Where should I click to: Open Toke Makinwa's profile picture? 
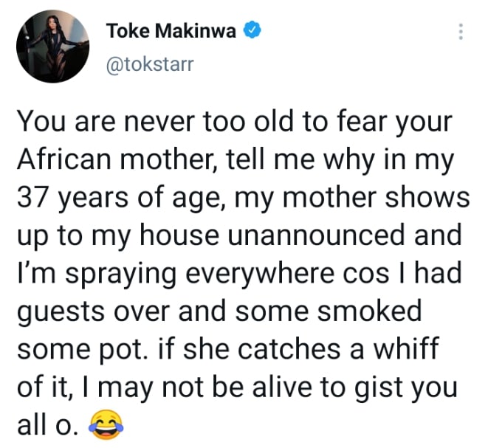[48, 47]
